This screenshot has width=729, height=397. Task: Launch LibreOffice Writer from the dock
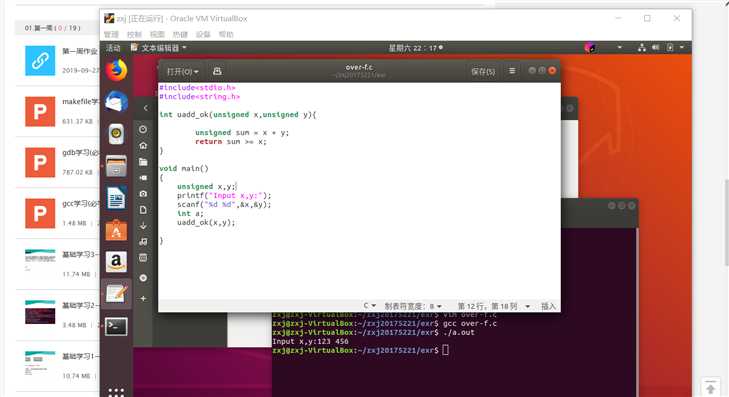coord(116,198)
